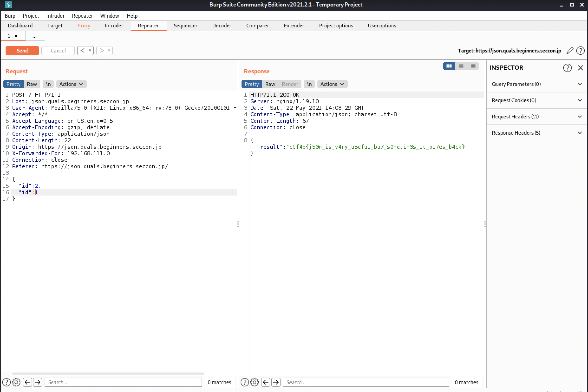Switch to the Decoder tab
Viewport: 588px width, 392px height.
(222, 26)
